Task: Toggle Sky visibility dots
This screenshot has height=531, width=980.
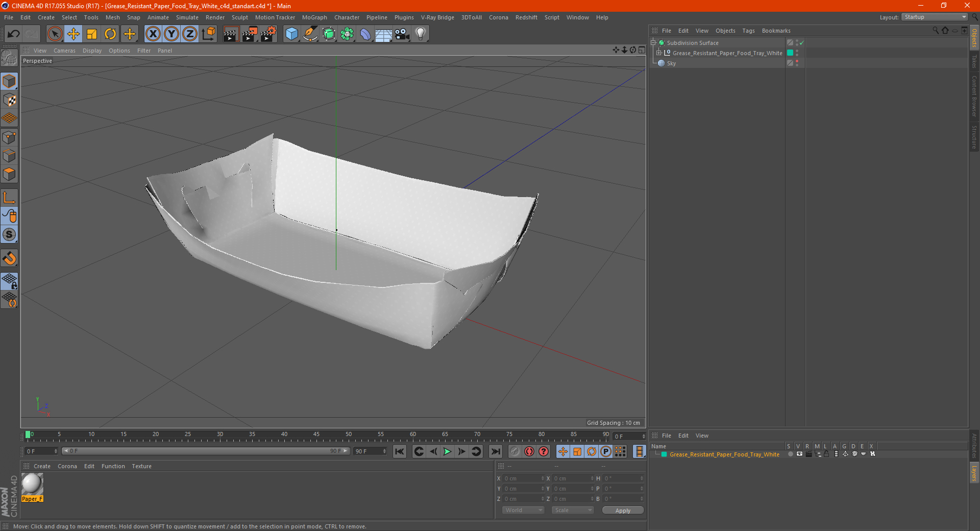Action: tap(797, 63)
